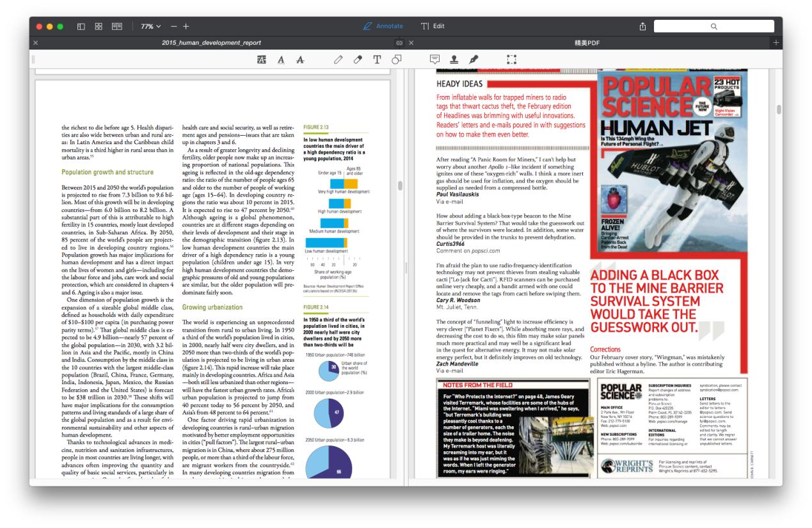Click the 'Curtis3966' signature
The width and height of the screenshot is (812, 528).
coord(450,244)
